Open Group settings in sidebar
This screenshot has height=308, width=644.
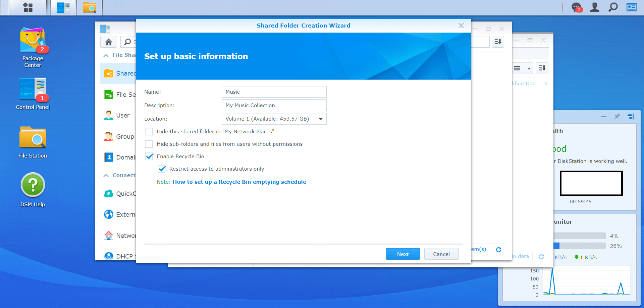118,136
